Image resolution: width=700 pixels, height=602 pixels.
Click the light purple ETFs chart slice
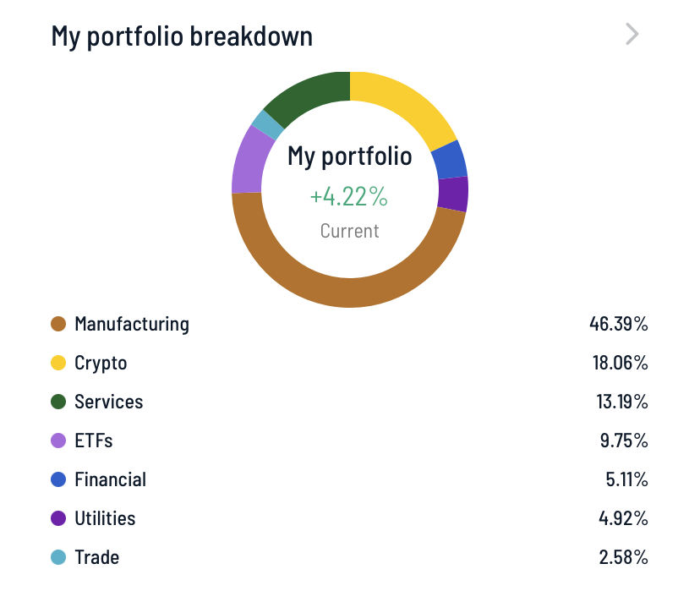tap(246, 158)
